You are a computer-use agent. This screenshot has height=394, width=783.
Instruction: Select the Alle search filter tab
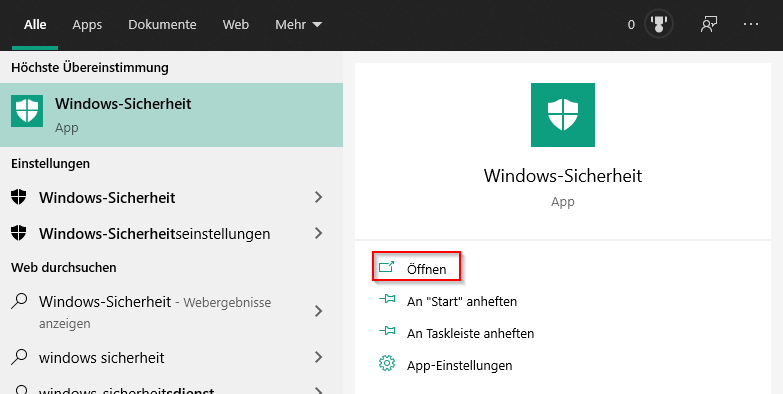point(35,24)
